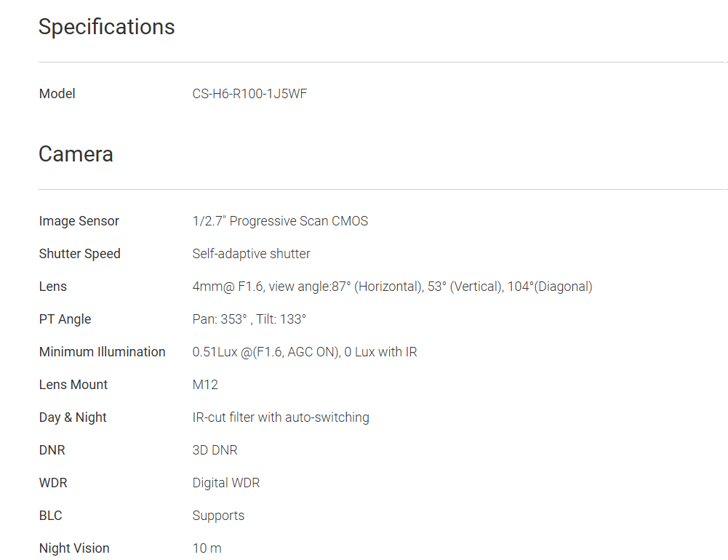
Task: Select the 0.51Lux illumination value
Action: tap(304, 352)
